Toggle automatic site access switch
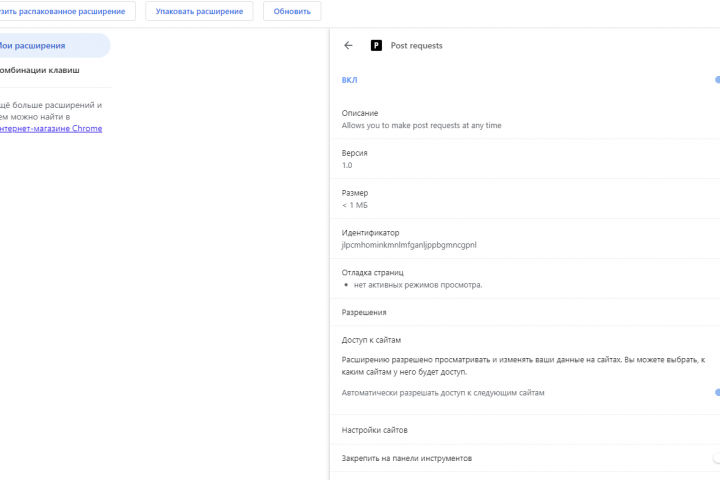 click(x=716, y=393)
